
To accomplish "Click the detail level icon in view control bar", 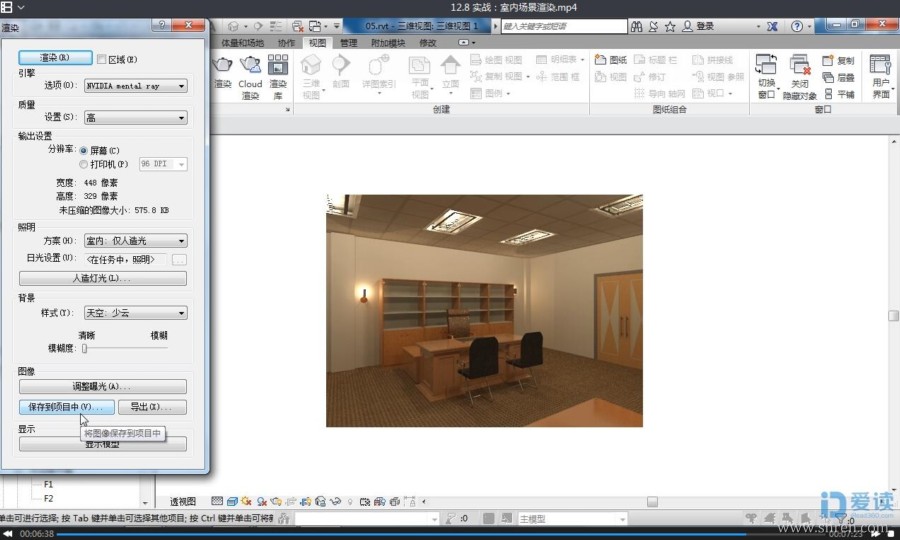I will pyautogui.click(x=217, y=502).
